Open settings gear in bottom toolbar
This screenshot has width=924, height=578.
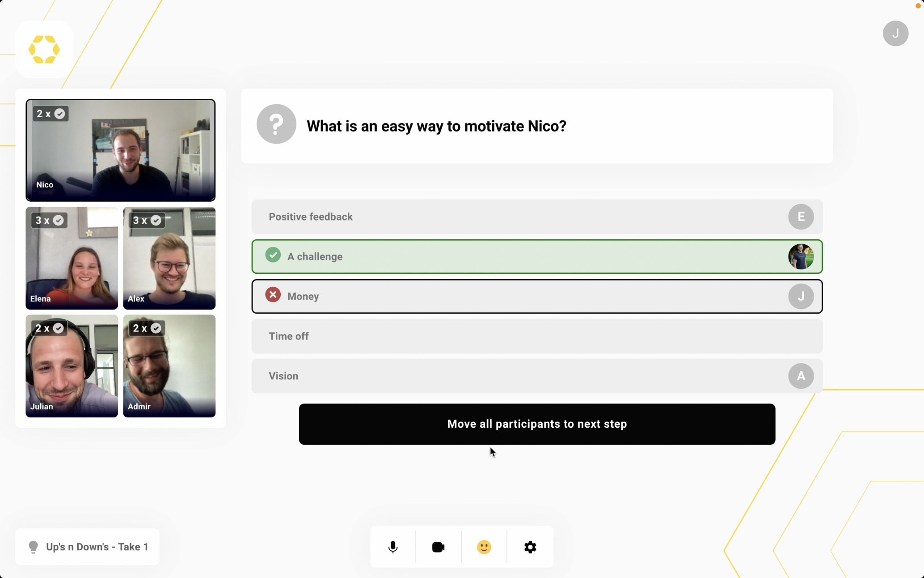[x=530, y=547]
